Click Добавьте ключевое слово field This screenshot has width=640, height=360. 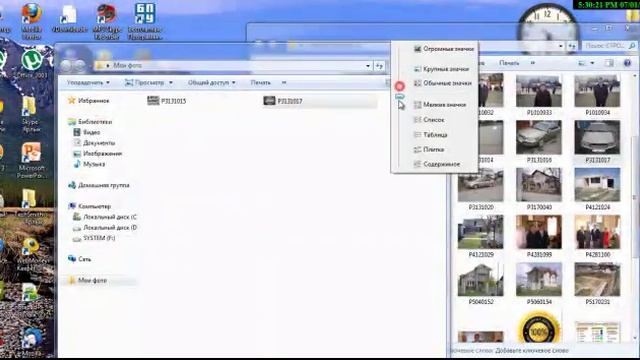tap(532, 351)
